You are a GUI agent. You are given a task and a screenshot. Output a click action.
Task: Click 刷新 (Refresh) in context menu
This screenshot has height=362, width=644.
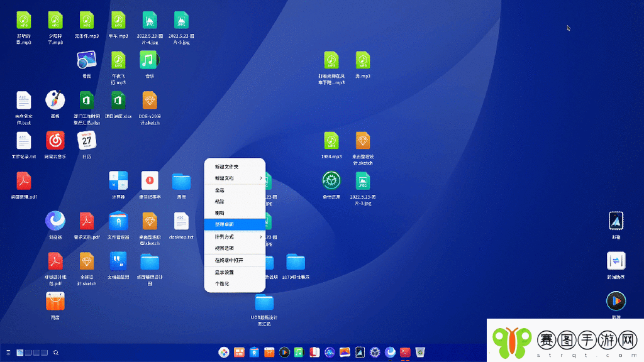pyautogui.click(x=235, y=213)
